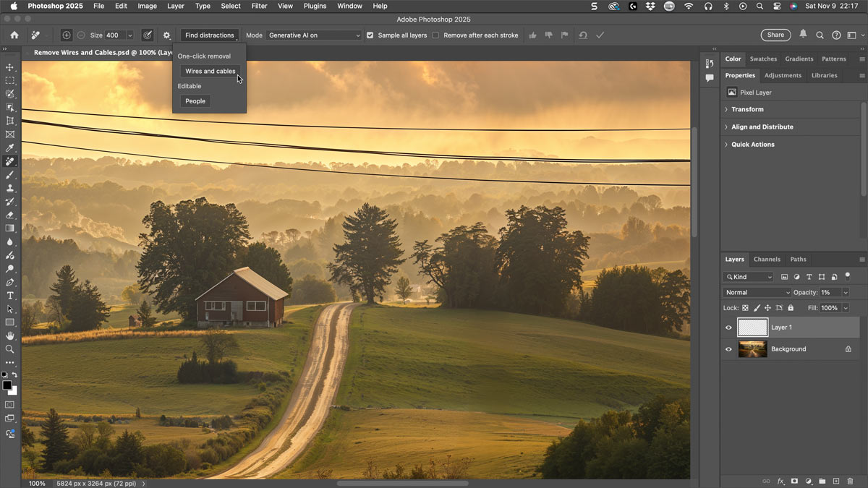Select the Move tool
The height and width of the screenshot is (488, 868).
tap(10, 67)
